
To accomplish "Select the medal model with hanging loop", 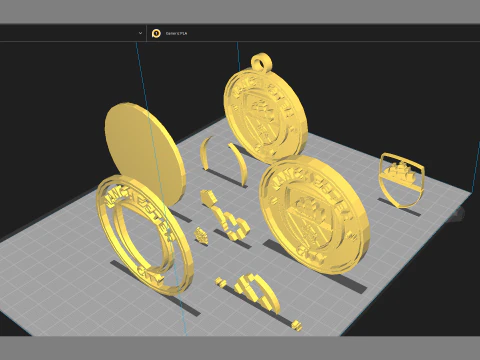I will (265, 108).
